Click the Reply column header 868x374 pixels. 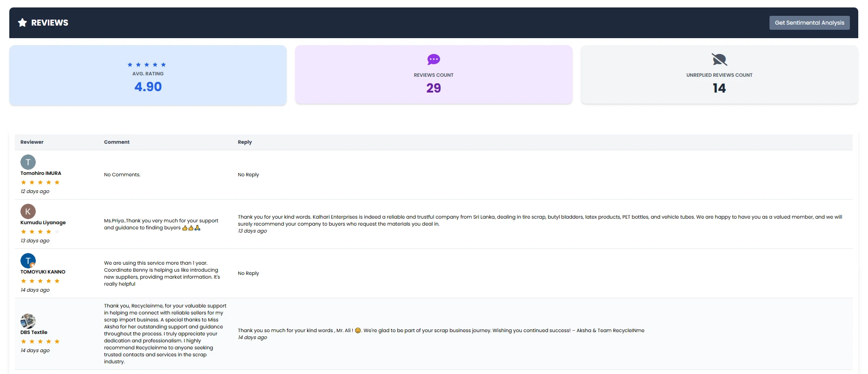coord(245,142)
